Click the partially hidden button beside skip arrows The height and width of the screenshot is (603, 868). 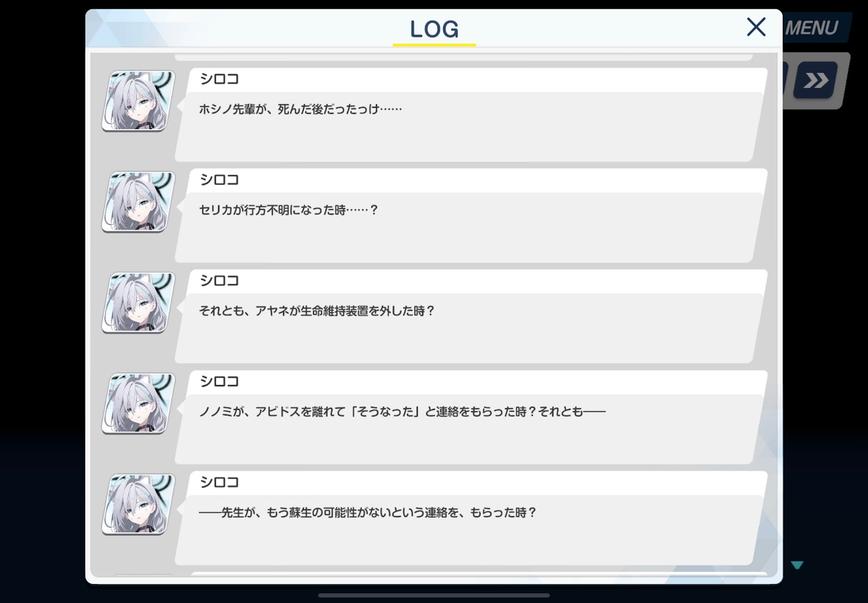point(785,80)
